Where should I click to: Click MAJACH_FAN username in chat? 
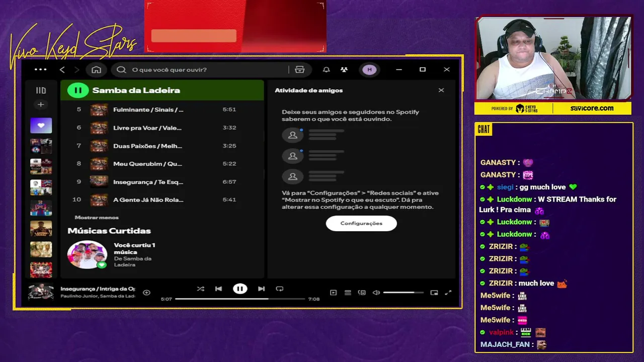click(x=506, y=345)
